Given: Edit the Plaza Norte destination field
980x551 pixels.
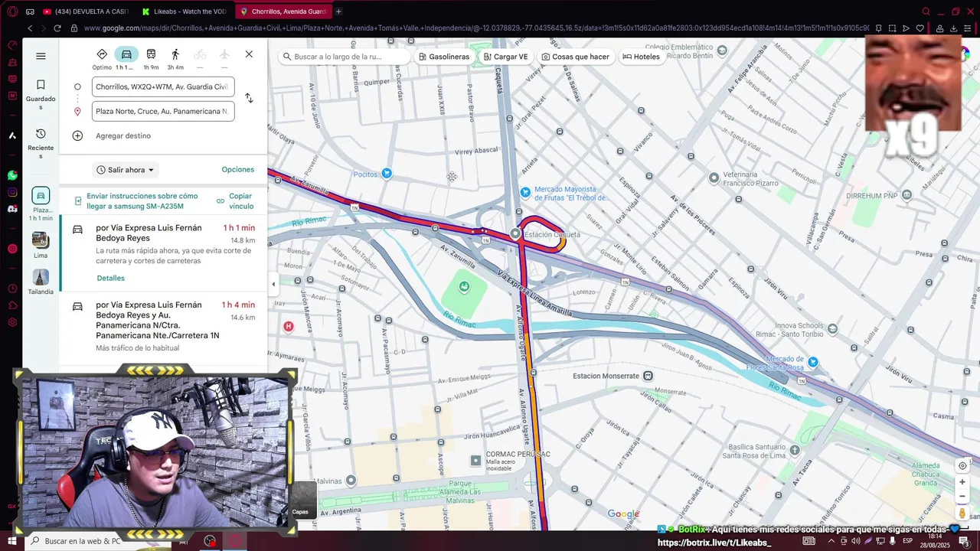Looking at the screenshot, I should tap(163, 112).
